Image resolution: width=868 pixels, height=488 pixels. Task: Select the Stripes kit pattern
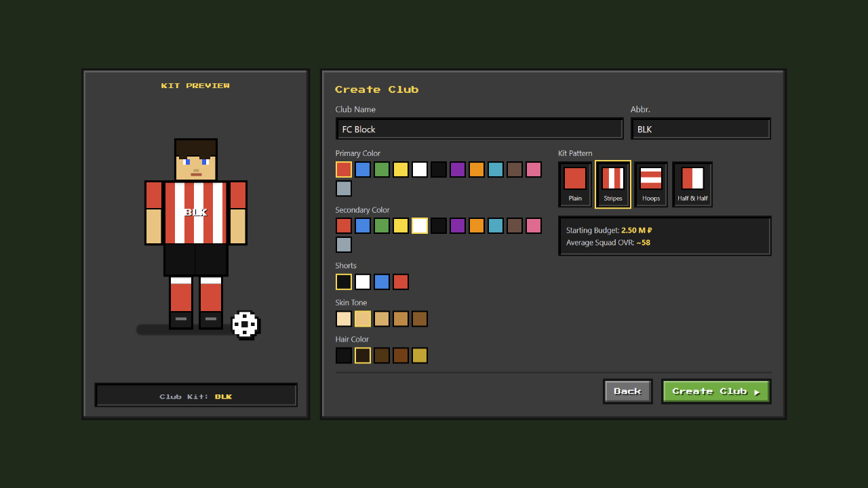tap(613, 184)
